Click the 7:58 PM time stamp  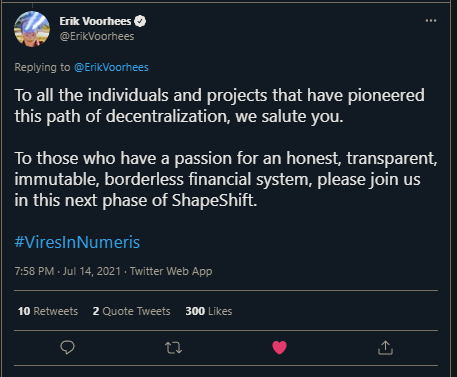click(x=34, y=271)
